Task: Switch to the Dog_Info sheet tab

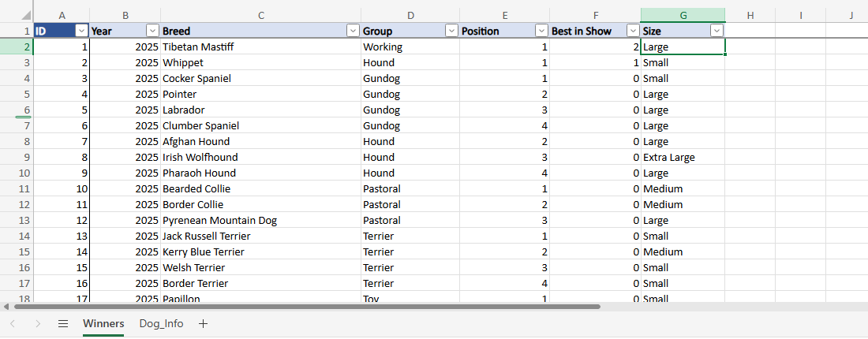Action: pos(161,323)
